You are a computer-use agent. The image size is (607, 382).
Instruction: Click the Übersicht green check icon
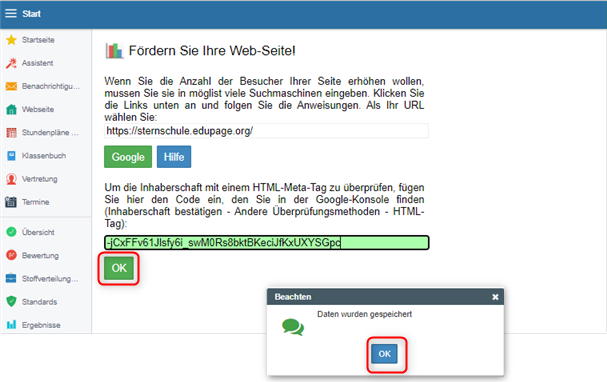[12, 232]
